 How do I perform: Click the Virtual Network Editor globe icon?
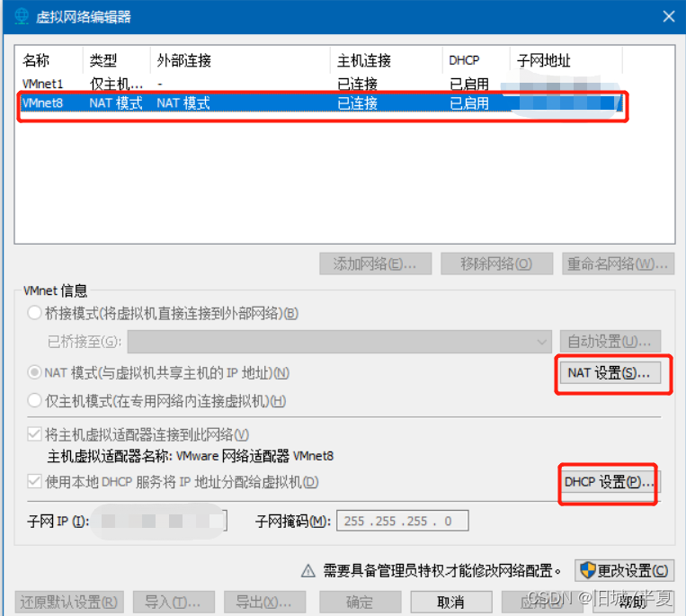click(x=21, y=16)
